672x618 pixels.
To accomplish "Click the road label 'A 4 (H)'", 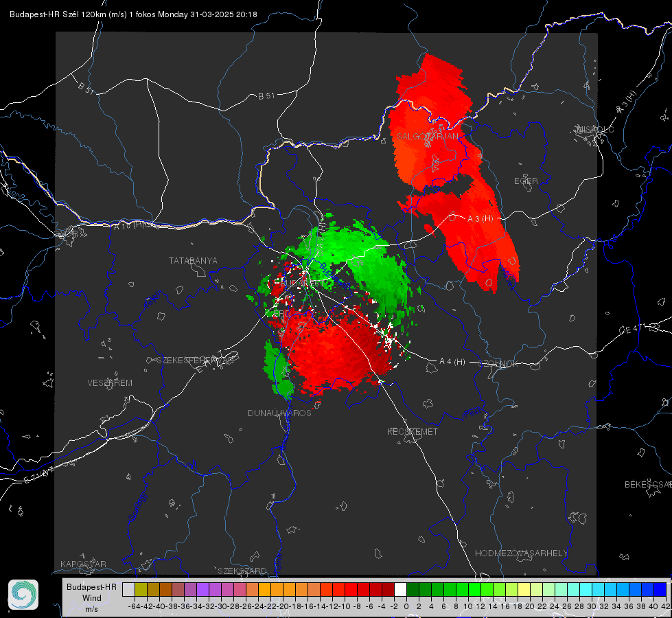I will coord(452,362).
